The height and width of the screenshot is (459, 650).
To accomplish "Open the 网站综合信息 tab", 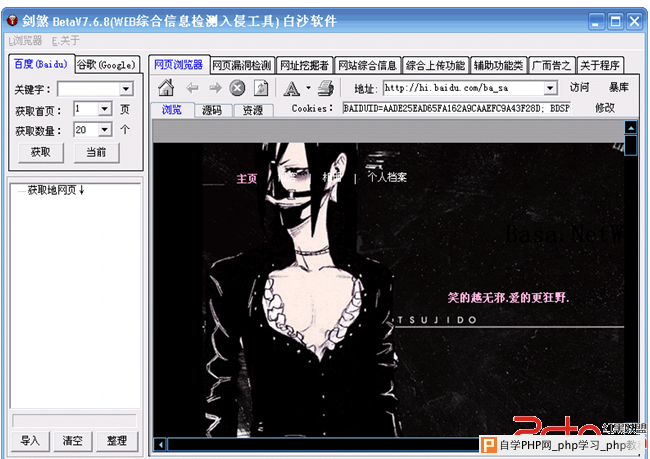I will pos(367,66).
